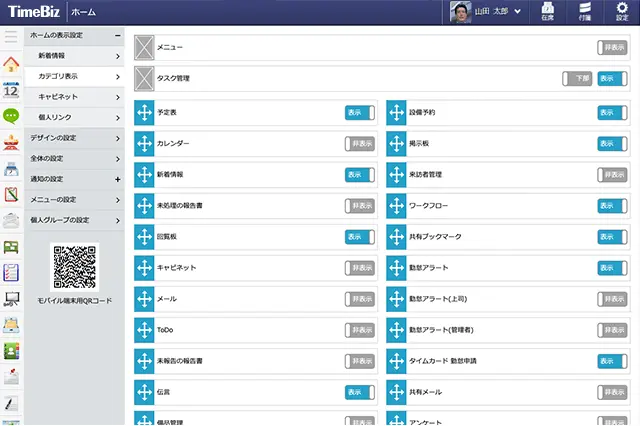
Task: Open the calendar icon showing 12
Action: tap(12, 90)
